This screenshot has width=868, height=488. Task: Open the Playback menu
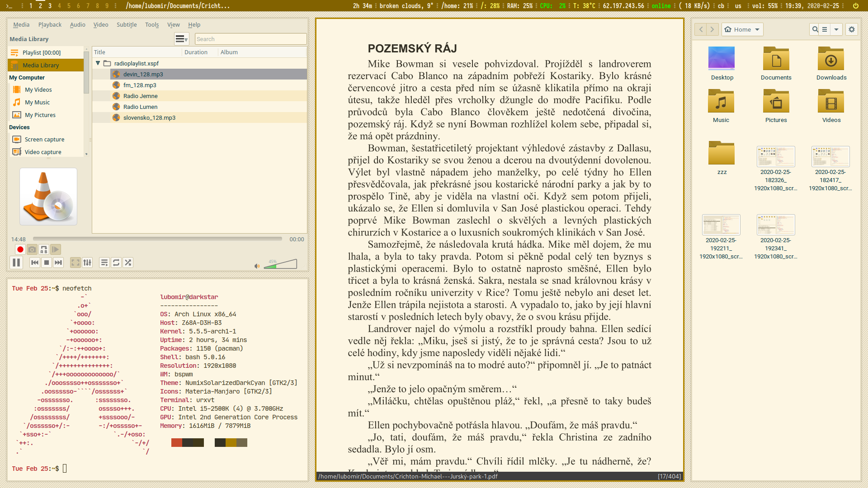(50, 25)
